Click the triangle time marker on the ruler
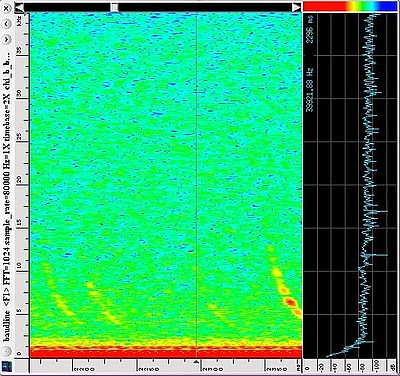The image size is (400, 376). point(197,362)
